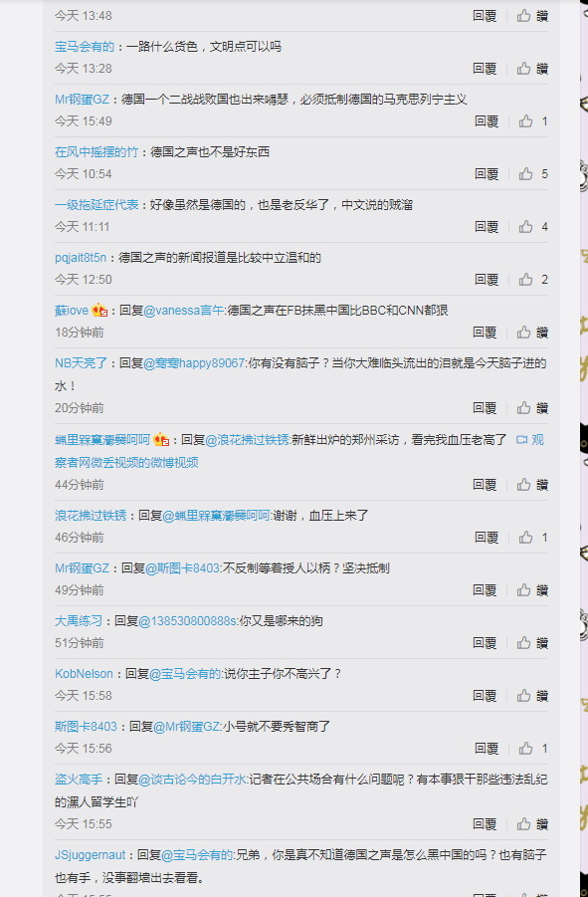Viewport: 588px width, 897px height.
Task: Give a thumbs-up to pqjait8t5n's comment
Action: click(x=533, y=280)
